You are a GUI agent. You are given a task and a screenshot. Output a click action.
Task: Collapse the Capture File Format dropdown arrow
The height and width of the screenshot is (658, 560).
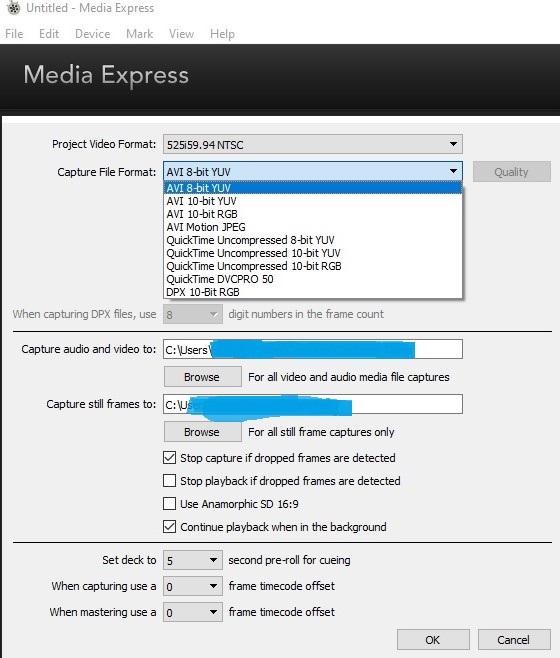pos(453,171)
